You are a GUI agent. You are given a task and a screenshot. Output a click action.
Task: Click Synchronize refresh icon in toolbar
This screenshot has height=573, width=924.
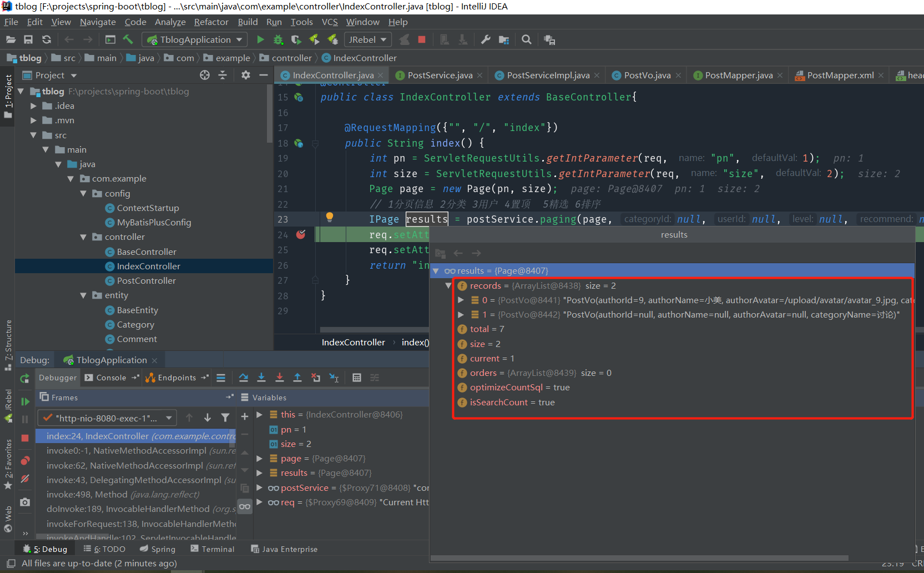point(47,39)
